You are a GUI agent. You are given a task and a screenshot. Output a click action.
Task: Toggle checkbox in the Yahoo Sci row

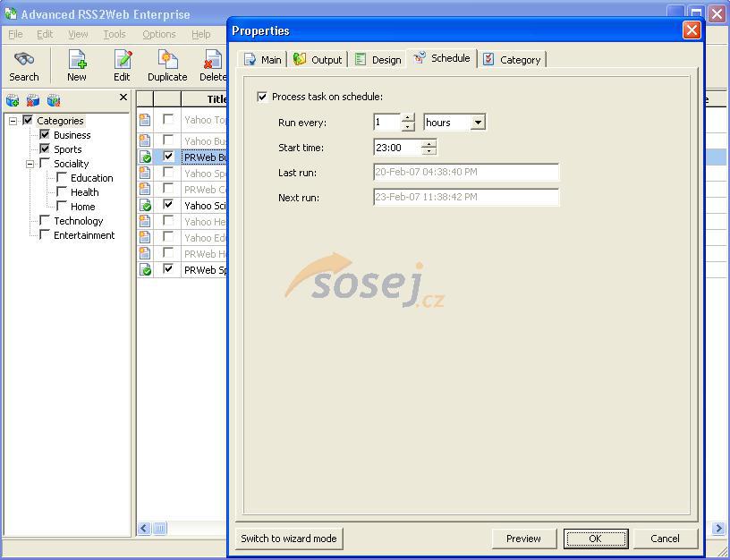click(x=168, y=204)
